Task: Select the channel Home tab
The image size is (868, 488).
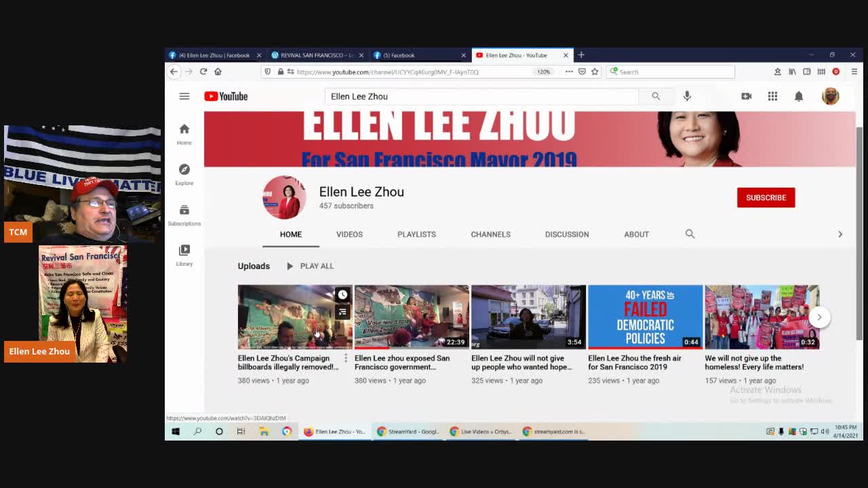Action: click(x=291, y=234)
